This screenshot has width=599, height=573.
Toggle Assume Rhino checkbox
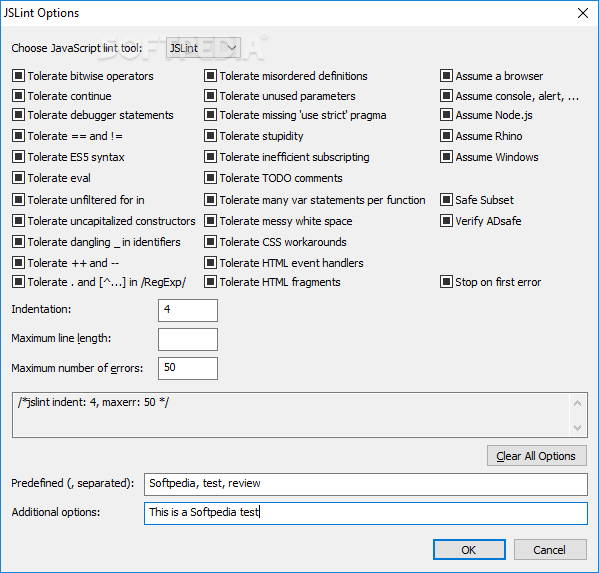click(x=446, y=136)
